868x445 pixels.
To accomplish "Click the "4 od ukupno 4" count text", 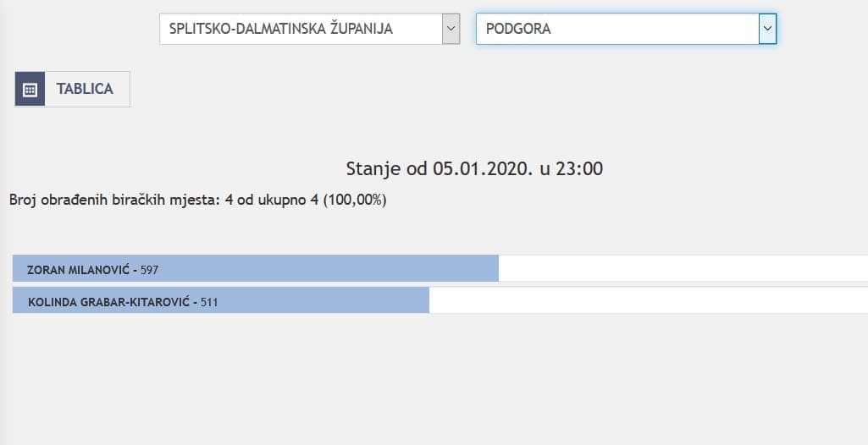I will 271,201.
